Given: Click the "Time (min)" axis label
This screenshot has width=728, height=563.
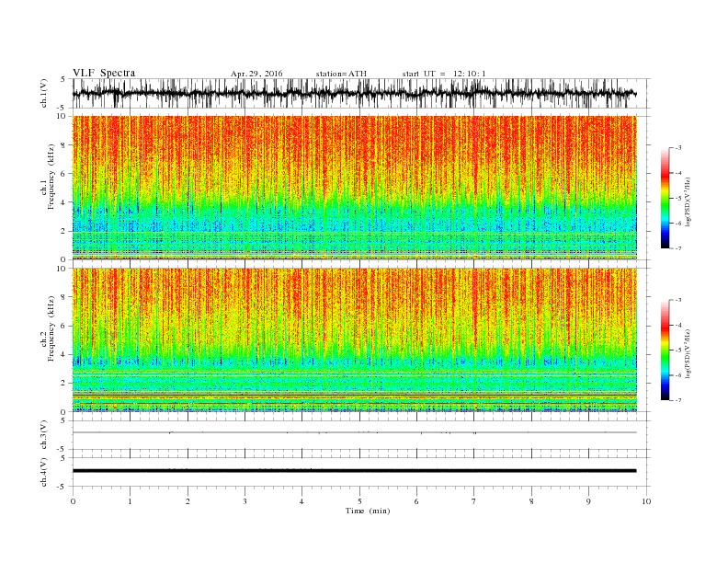Looking at the screenshot, I should tap(368, 511).
